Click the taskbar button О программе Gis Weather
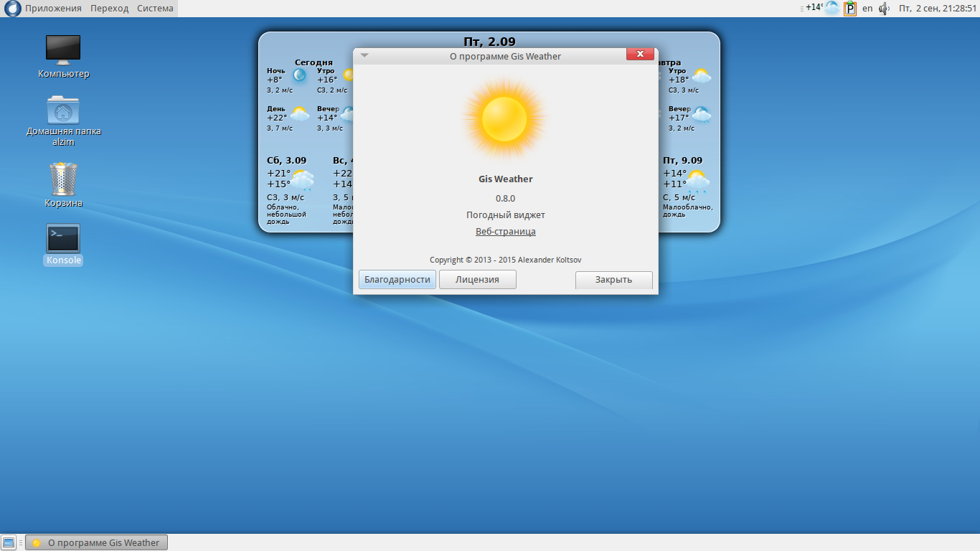Viewport: 980px width, 551px height. pyautogui.click(x=97, y=542)
